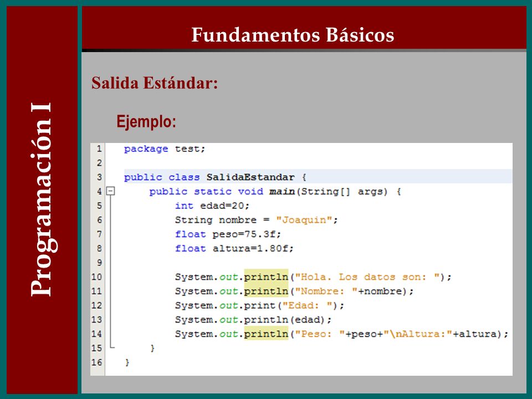Click the 'package test;' code line
The image size is (532, 399).
point(165,149)
